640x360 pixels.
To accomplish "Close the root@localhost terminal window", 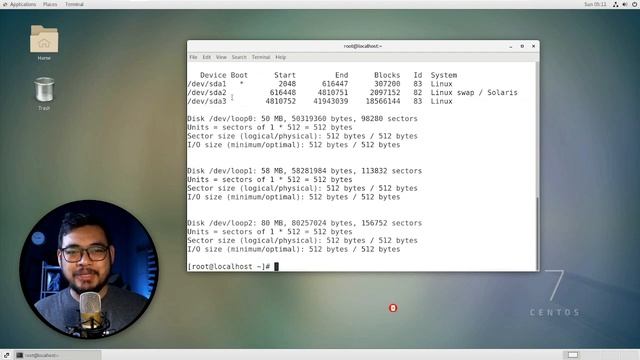I will pos(533,47).
